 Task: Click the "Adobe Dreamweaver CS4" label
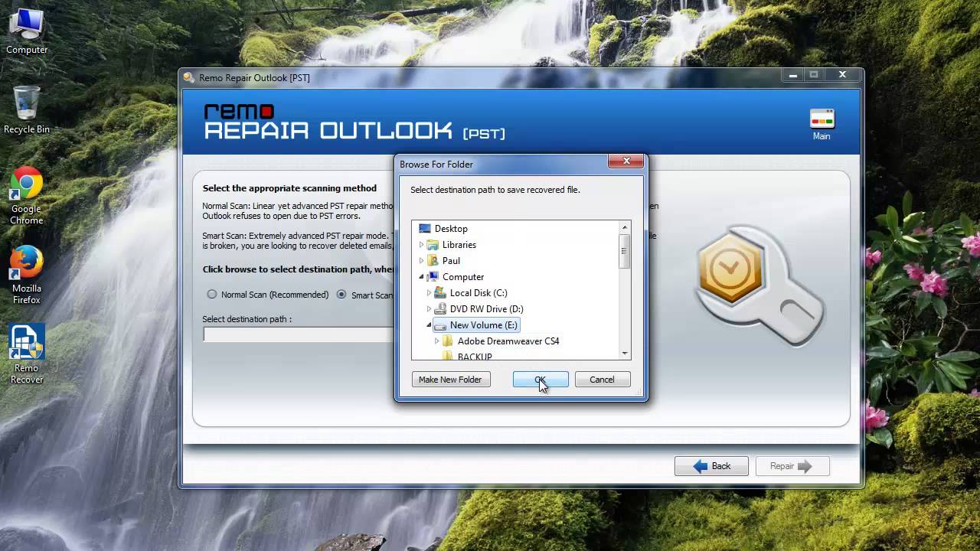coord(508,341)
